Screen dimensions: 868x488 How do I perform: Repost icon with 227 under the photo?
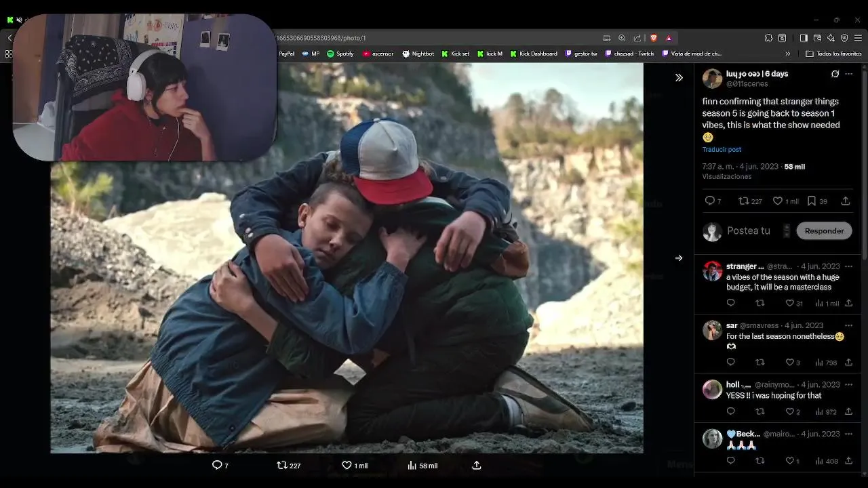pyautogui.click(x=289, y=466)
